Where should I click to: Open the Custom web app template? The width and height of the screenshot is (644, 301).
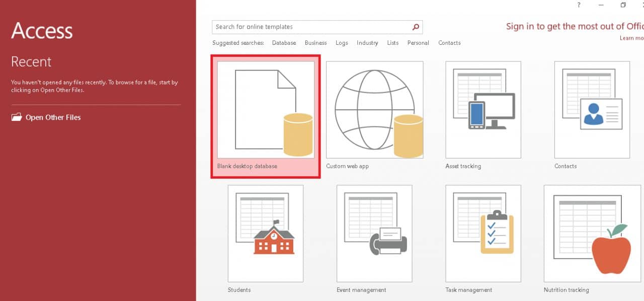coord(374,110)
